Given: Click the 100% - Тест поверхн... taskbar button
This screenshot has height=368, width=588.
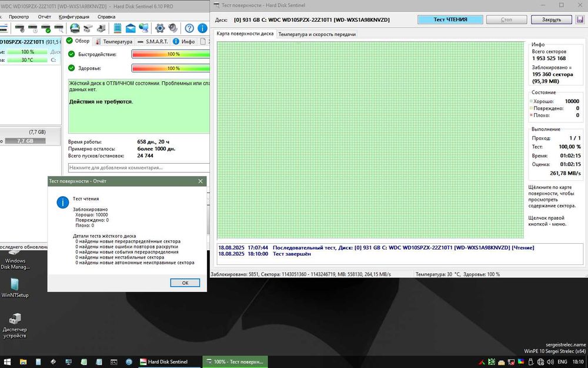Looking at the screenshot, I should coord(235,362).
